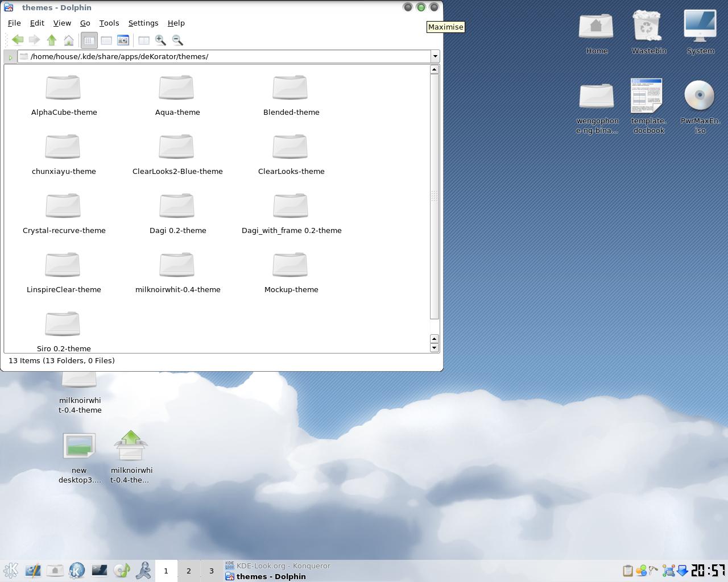Click the themes - Dolphin taskbar entry
This screenshot has height=582, width=728.
coord(266,576)
